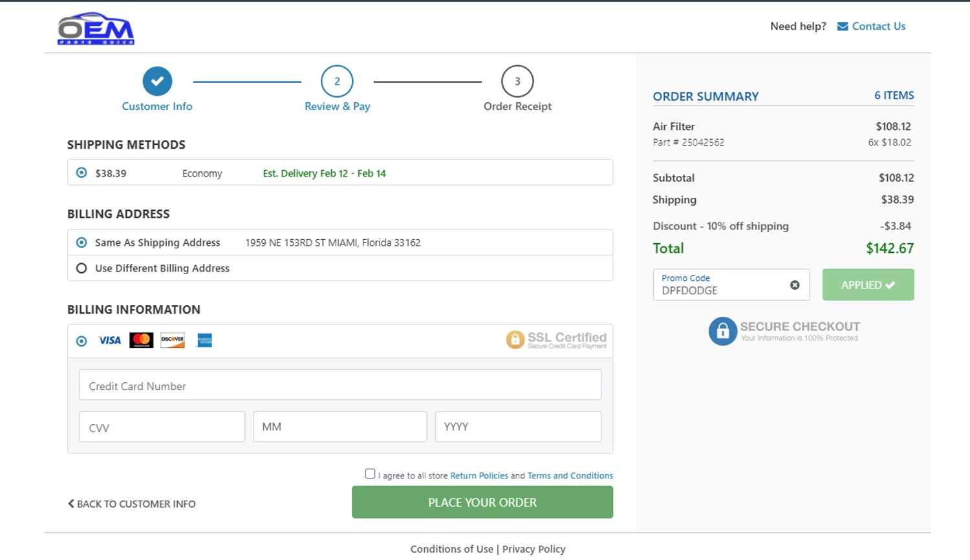The image size is (970, 560).
Task: Focus the CVV field
Action: point(162,427)
